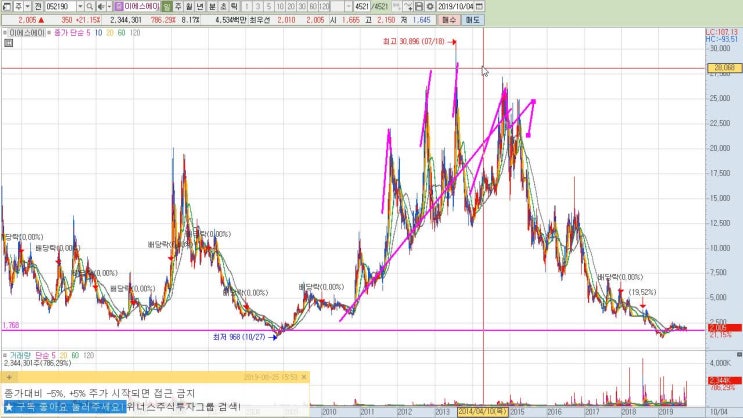Click the 최우선 quote label in info bar
The height and width of the screenshot is (418, 743).
[260, 20]
